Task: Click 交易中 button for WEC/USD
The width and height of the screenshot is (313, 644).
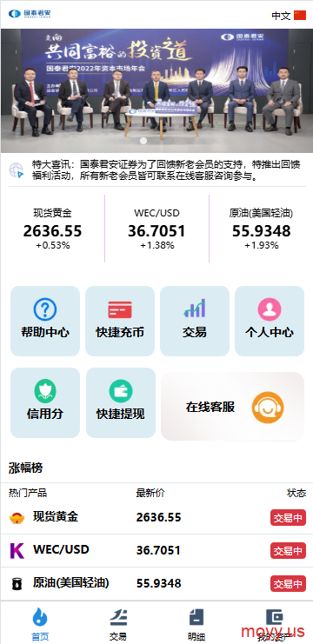Action: 288,550
